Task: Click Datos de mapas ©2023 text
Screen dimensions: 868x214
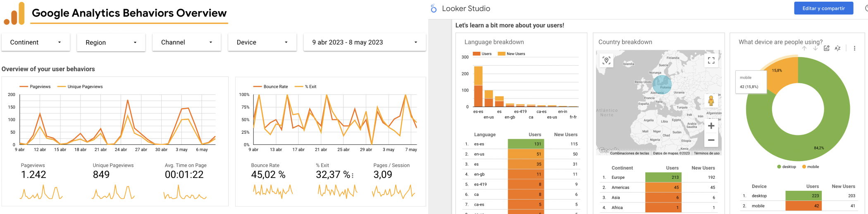Action: [671, 153]
